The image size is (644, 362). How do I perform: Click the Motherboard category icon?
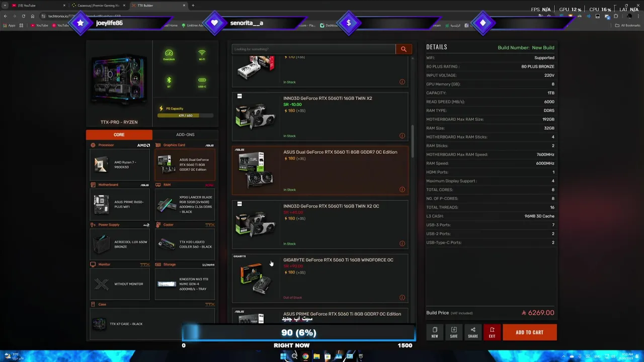point(93,185)
